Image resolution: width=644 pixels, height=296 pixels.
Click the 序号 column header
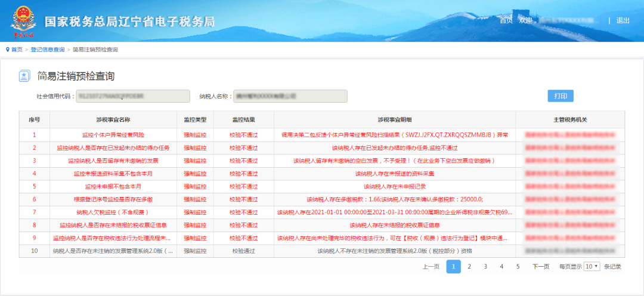click(35, 119)
